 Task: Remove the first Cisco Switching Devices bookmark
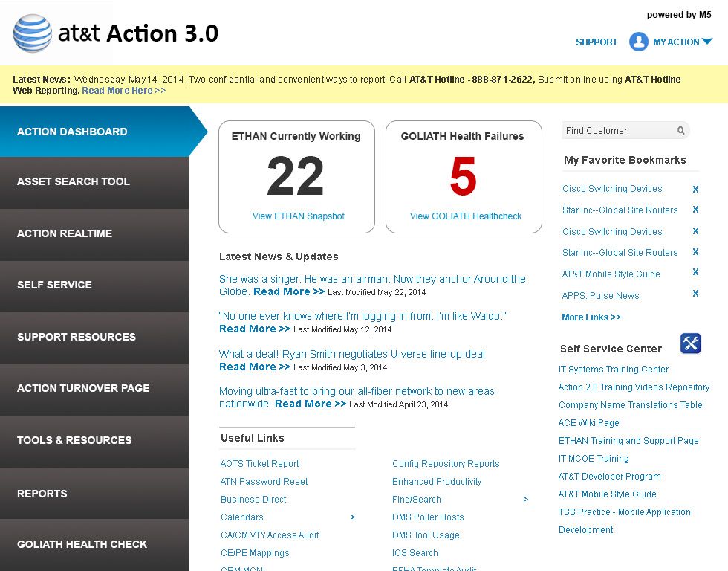[x=695, y=189]
